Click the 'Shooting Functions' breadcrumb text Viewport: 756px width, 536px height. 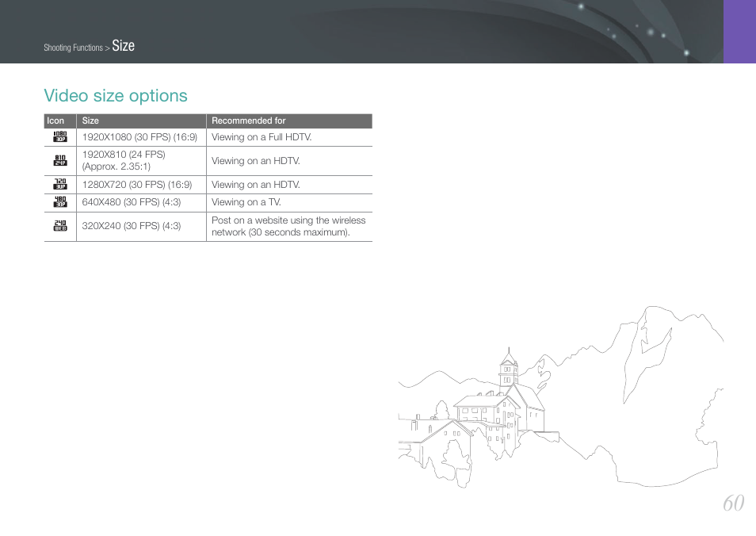[x=73, y=48]
